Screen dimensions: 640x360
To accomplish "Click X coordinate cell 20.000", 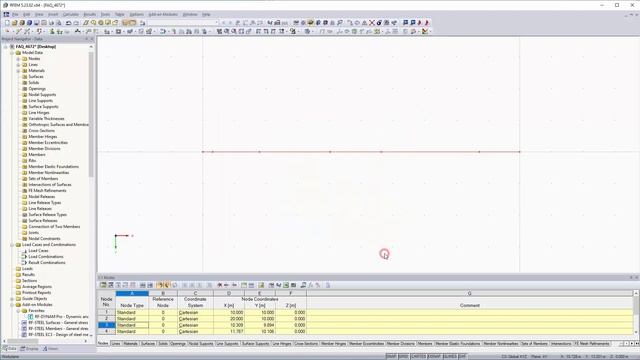I will point(229,319).
